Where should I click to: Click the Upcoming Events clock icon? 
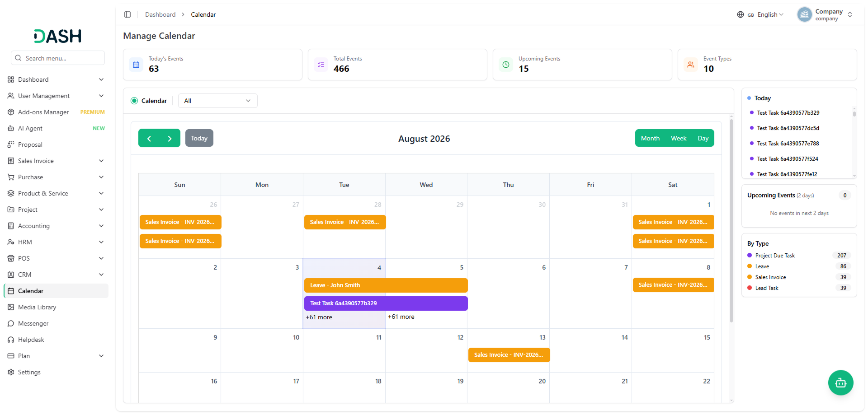[x=506, y=65]
